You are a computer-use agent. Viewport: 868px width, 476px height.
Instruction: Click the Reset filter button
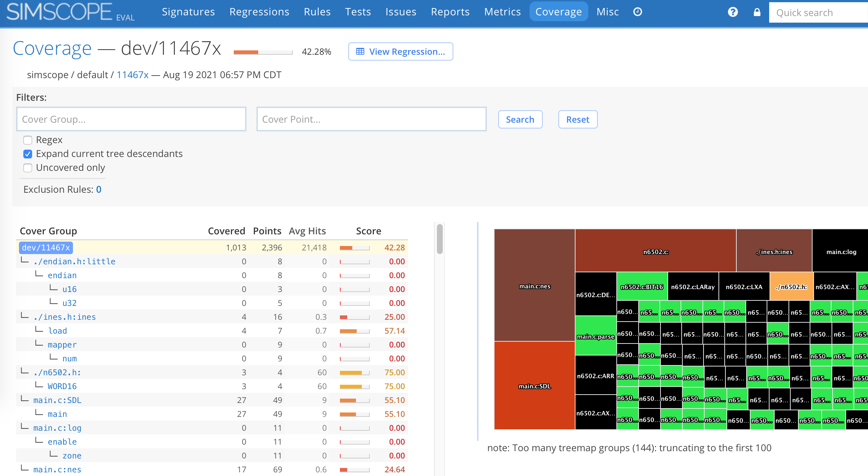577,119
